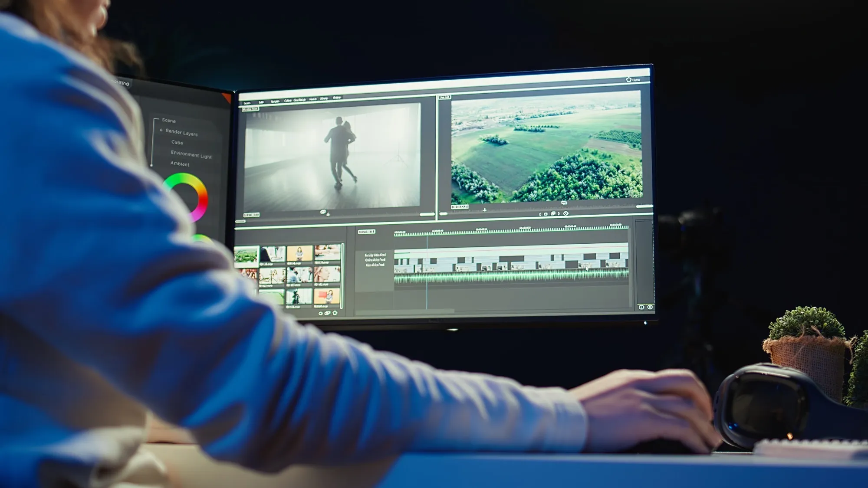Click the R button under audio meter
Image resolution: width=868 pixels, height=488 pixels.
point(650,307)
